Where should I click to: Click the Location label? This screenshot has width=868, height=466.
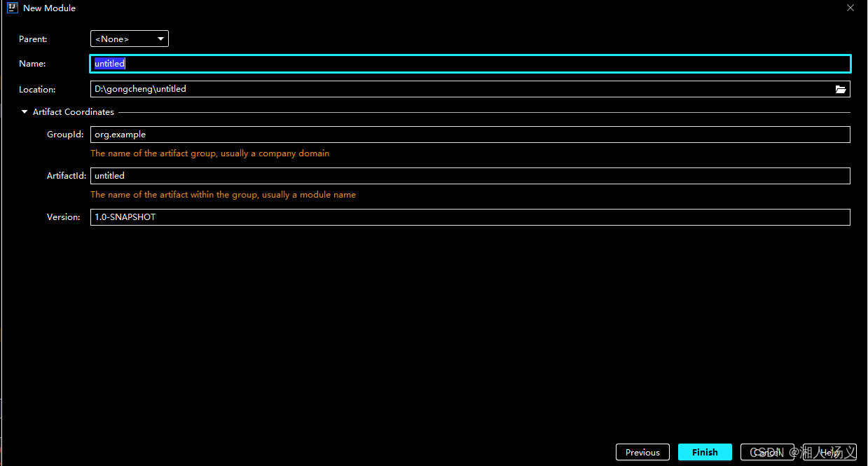37,90
